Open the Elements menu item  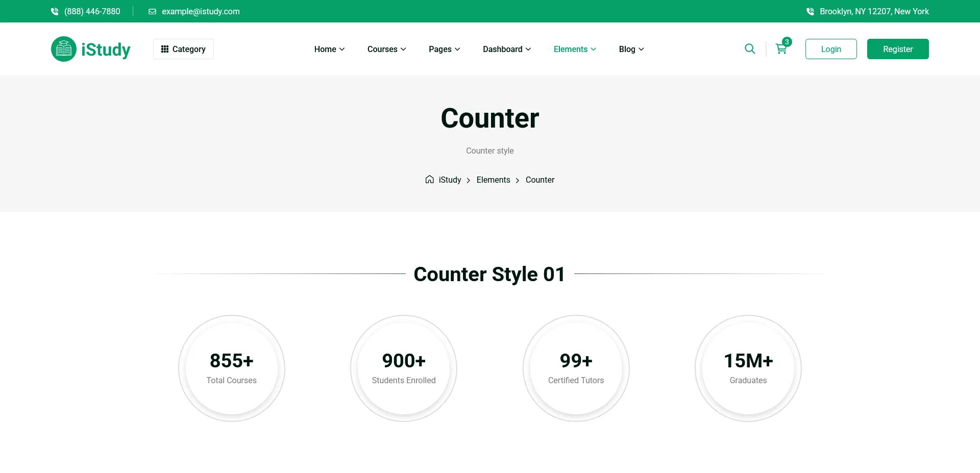coord(575,49)
